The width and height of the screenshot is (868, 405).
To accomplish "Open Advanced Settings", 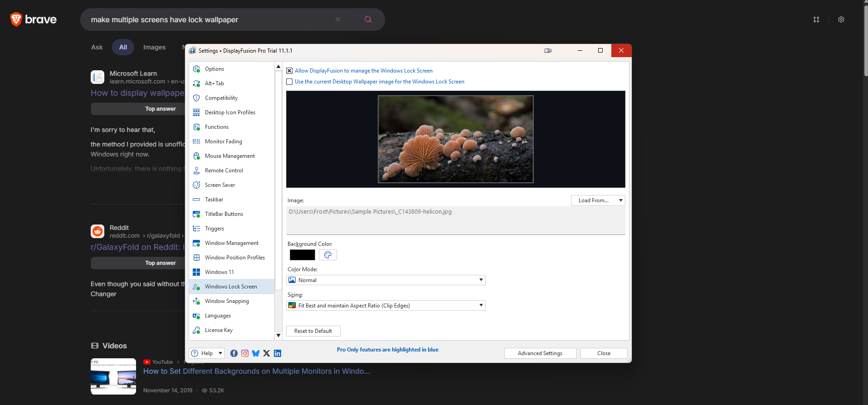I will pos(540,353).
